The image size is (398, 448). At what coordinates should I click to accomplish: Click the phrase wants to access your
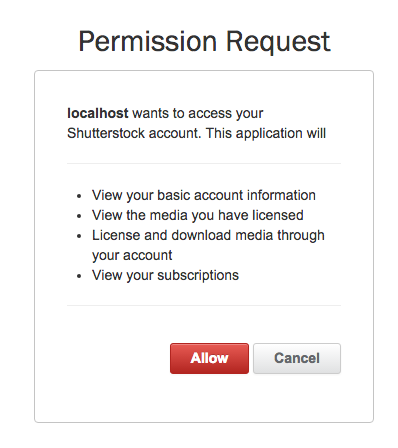(198, 113)
